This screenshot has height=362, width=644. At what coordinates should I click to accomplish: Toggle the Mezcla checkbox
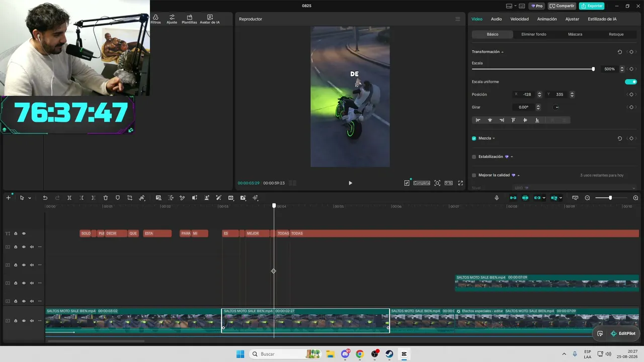pos(474,138)
